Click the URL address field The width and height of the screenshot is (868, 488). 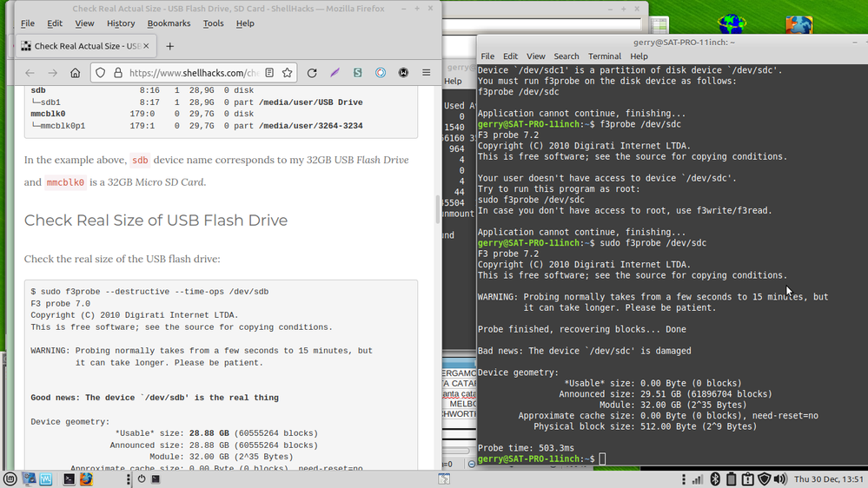pyautogui.click(x=193, y=73)
